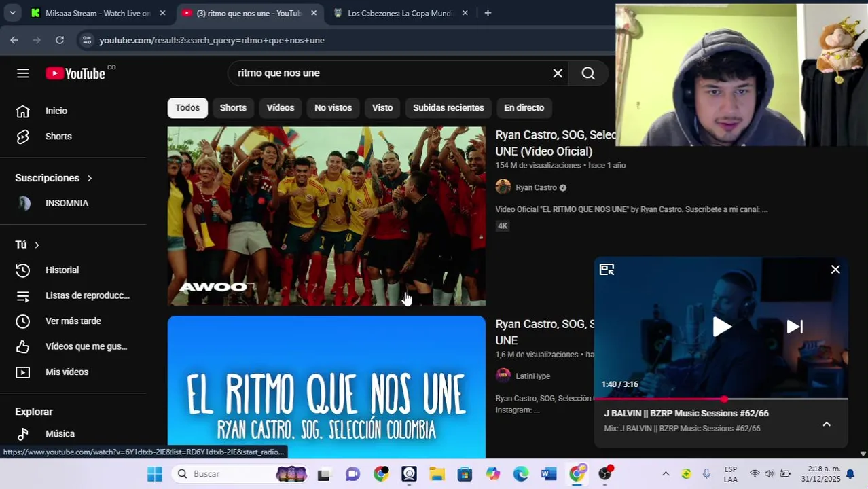
Task: Open the tab list dropdown arrow
Action: [x=12, y=13]
